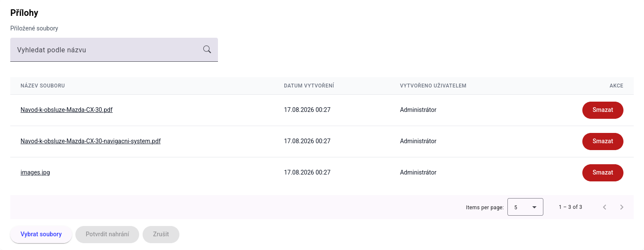This screenshot has width=644, height=250.
Task: Cancel upload with Zrušit
Action: click(x=161, y=234)
